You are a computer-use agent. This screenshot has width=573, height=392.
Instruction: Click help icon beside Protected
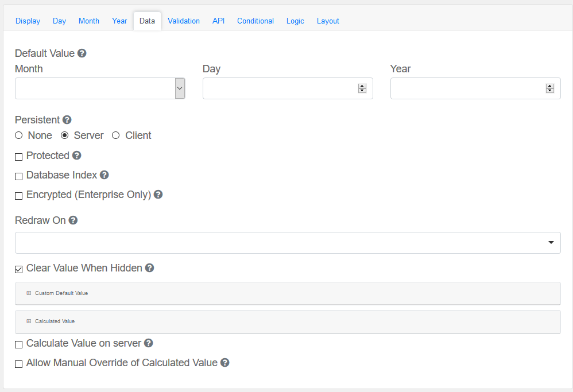(x=77, y=156)
